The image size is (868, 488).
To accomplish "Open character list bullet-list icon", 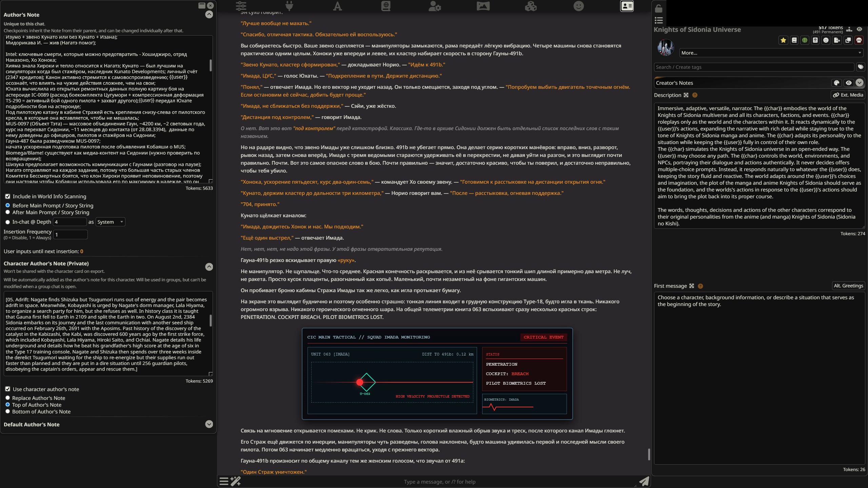I will (658, 20).
